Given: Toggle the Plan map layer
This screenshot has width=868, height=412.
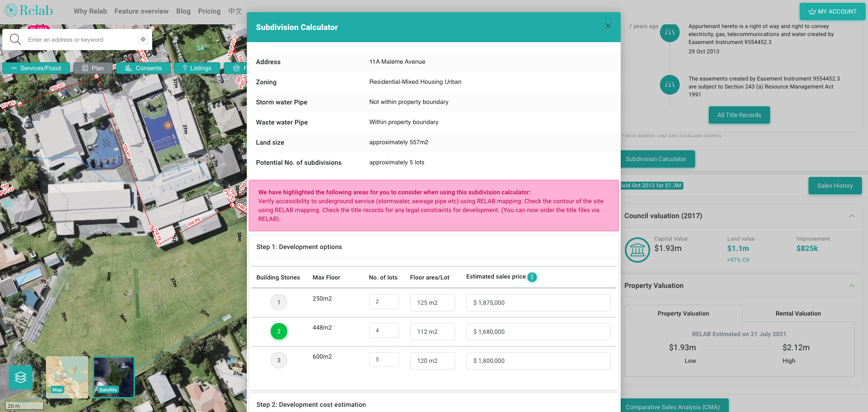Looking at the screenshot, I should pos(93,68).
